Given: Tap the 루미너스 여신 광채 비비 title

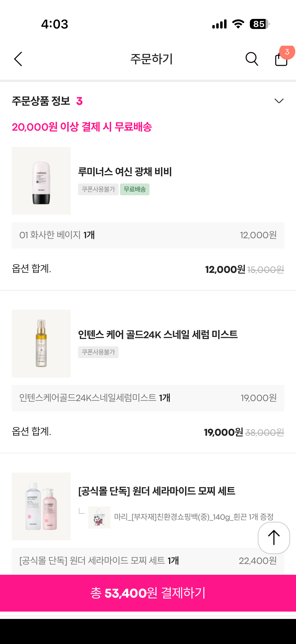Looking at the screenshot, I should tap(125, 172).
